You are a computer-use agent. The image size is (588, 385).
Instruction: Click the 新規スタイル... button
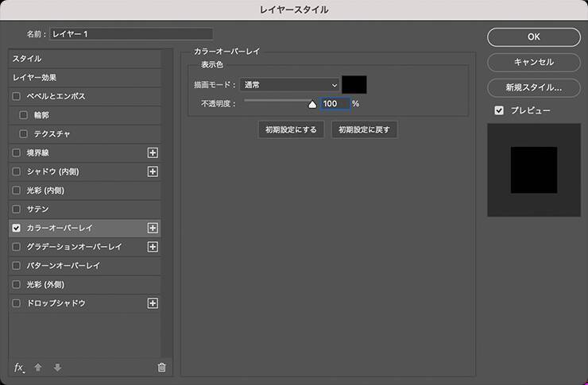(533, 87)
